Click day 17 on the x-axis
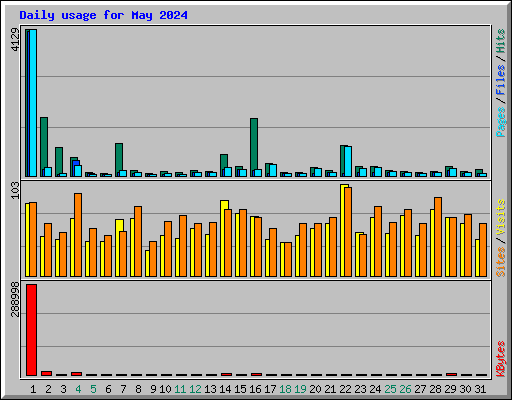 click(x=270, y=389)
